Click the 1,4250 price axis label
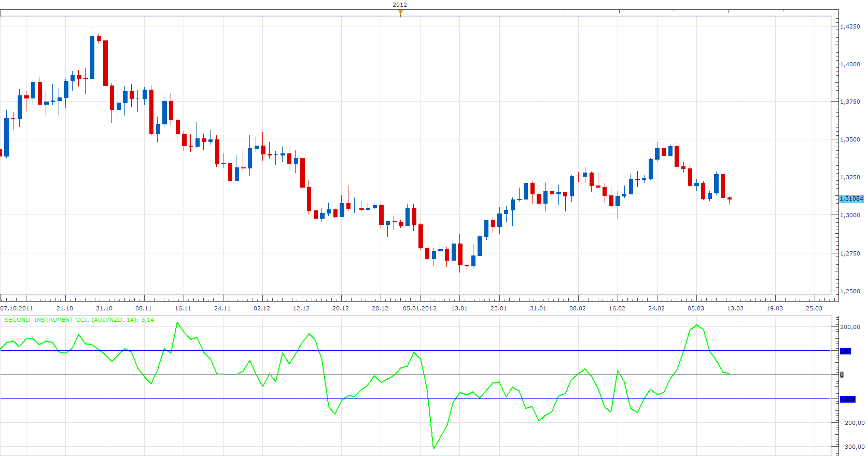Image resolution: width=868 pixels, height=456 pixels. (x=850, y=26)
